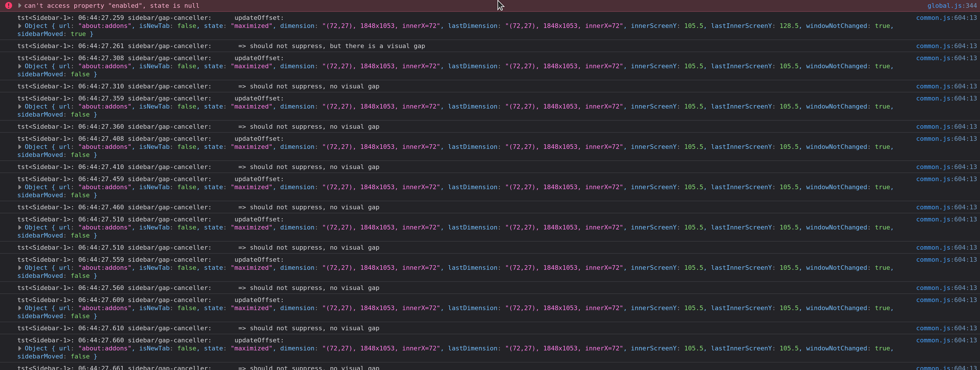
Task: Expand the Object logged at 06:44:27.559
Action: [20, 268]
